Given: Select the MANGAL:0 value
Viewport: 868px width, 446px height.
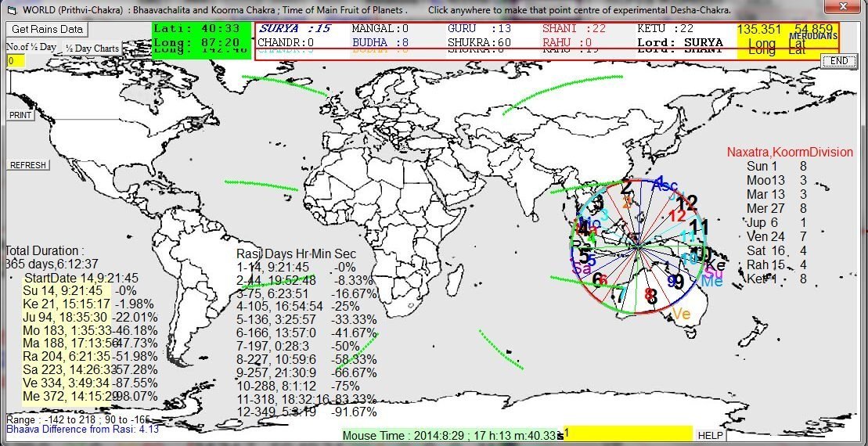Looking at the screenshot, I should pos(380,29).
